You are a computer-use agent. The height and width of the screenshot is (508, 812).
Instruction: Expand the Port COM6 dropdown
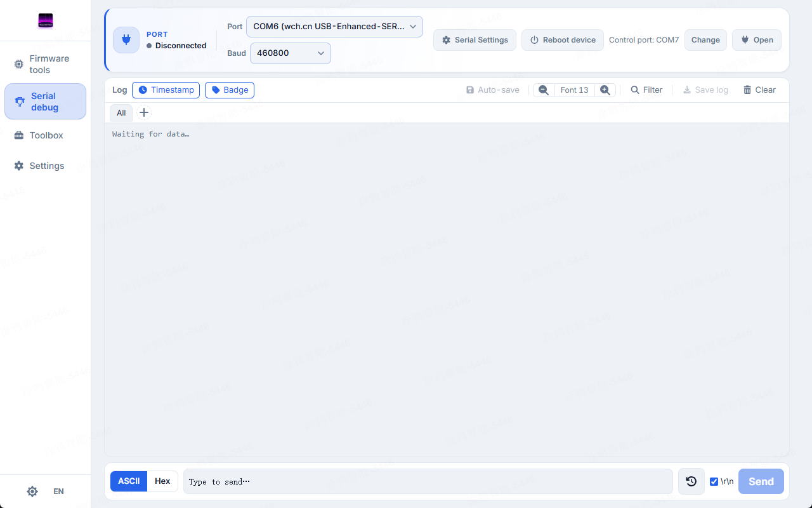(334, 27)
